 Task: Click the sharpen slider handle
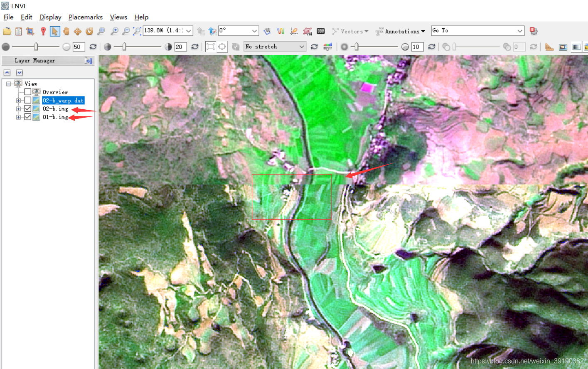[x=356, y=47]
